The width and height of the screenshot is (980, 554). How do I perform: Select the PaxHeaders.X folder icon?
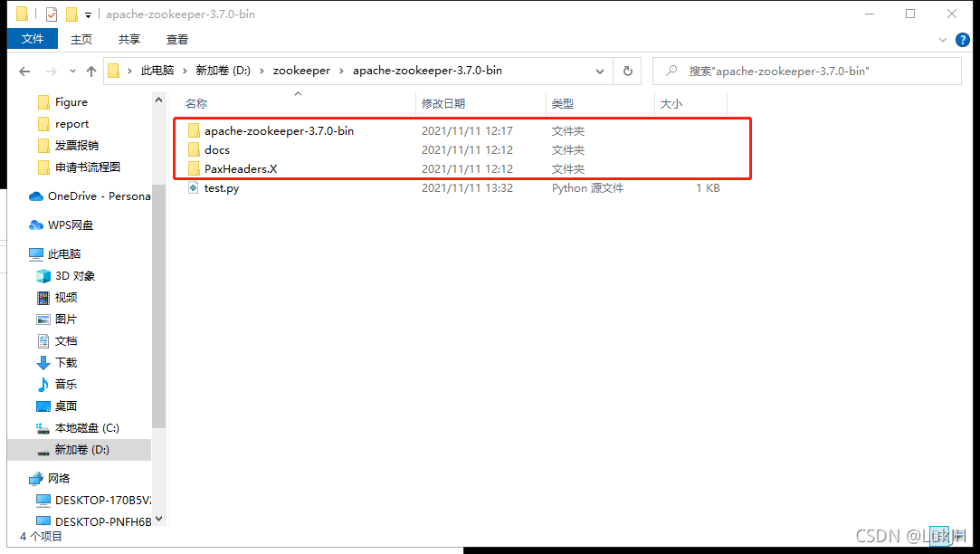click(x=194, y=169)
